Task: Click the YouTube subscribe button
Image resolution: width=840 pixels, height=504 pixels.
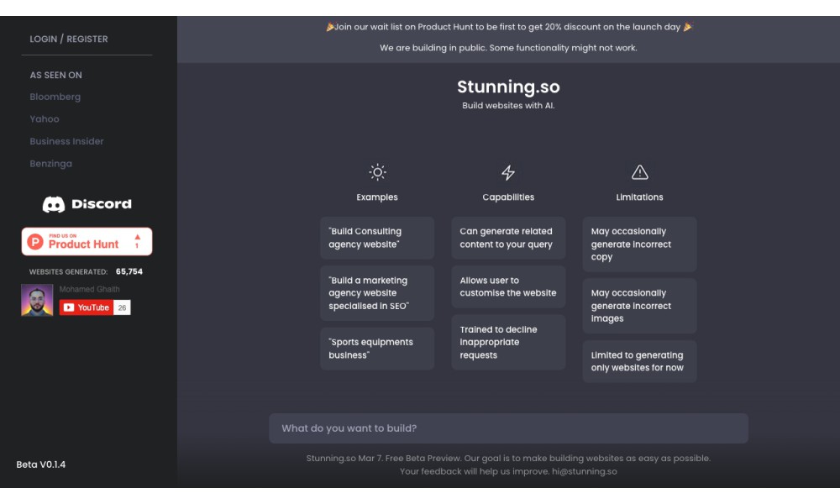Action: [87, 307]
